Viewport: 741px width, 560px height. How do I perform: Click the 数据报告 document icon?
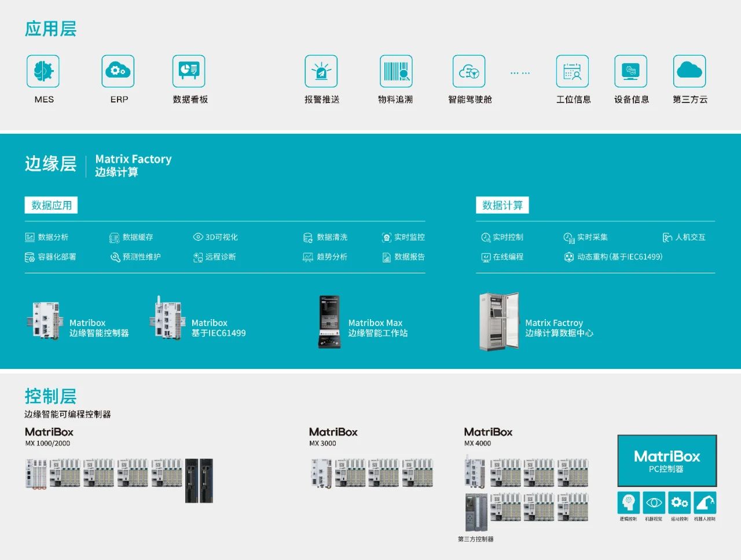(387, 257)
